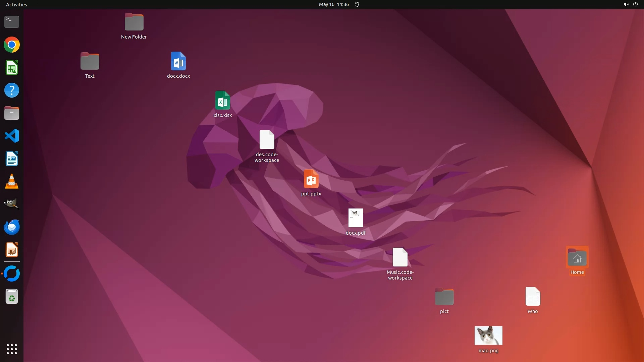Open GIMP image editor

click(12, 204)
